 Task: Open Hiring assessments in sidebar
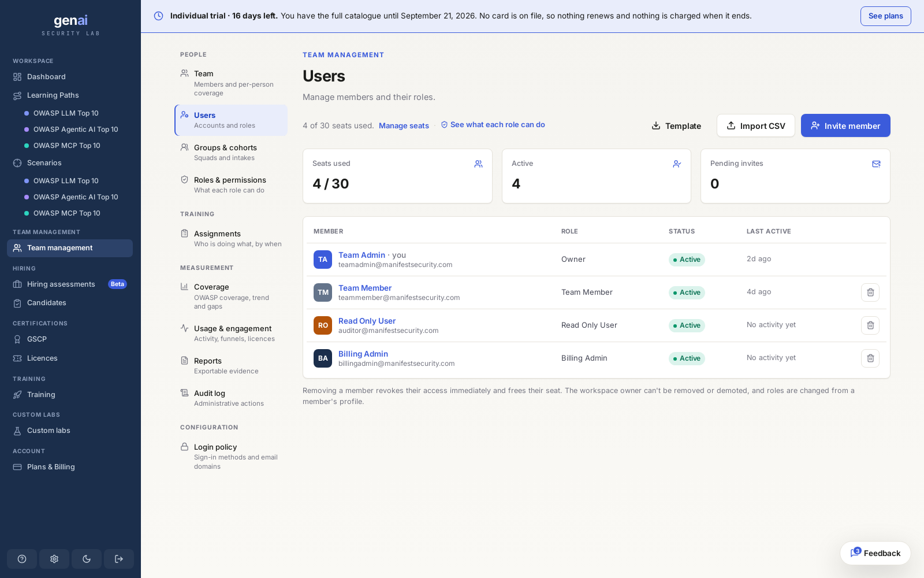(70, 284)
